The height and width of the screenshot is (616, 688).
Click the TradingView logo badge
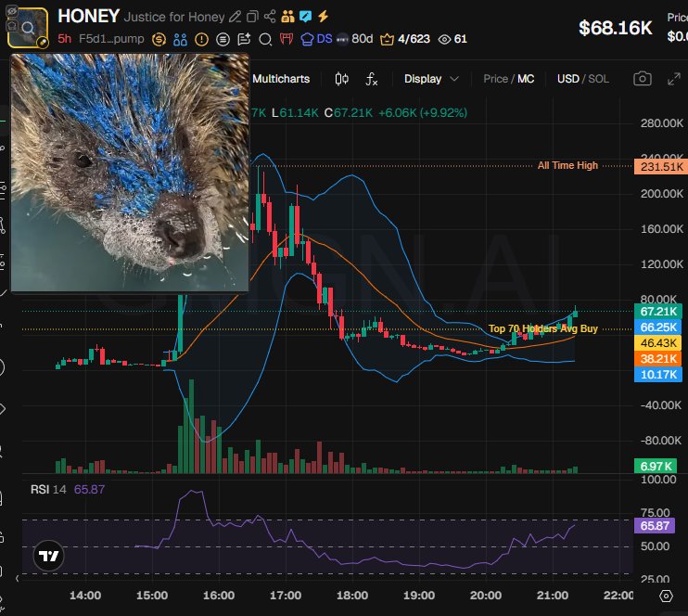(49, 556)
